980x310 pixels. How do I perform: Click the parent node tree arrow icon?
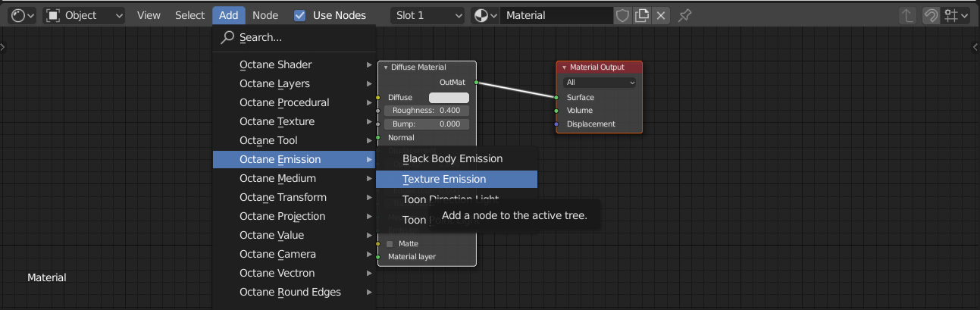(x=906, y=15)
